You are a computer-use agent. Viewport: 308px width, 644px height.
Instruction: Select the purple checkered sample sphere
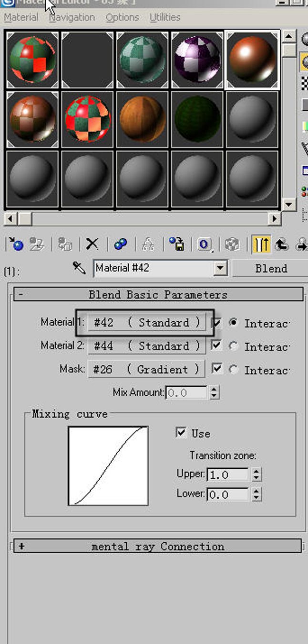pos(197,60)
